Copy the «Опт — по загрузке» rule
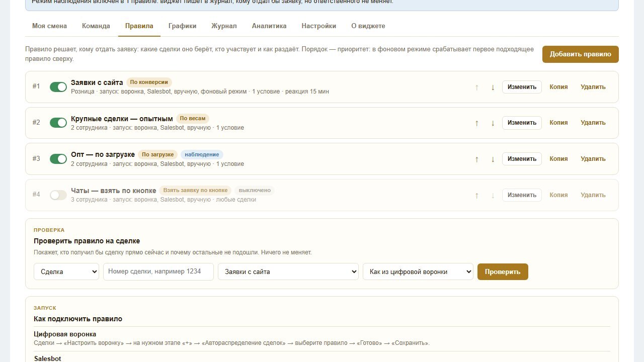 click(558, 159)
